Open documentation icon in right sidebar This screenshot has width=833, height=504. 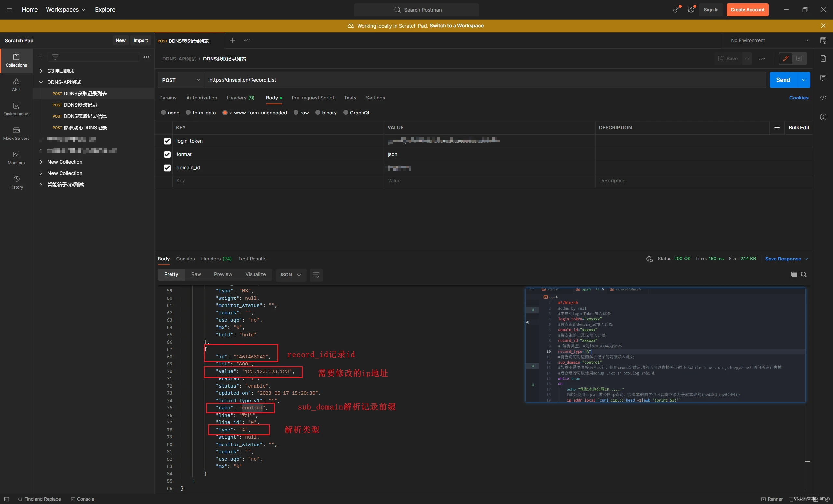(823, 59)
